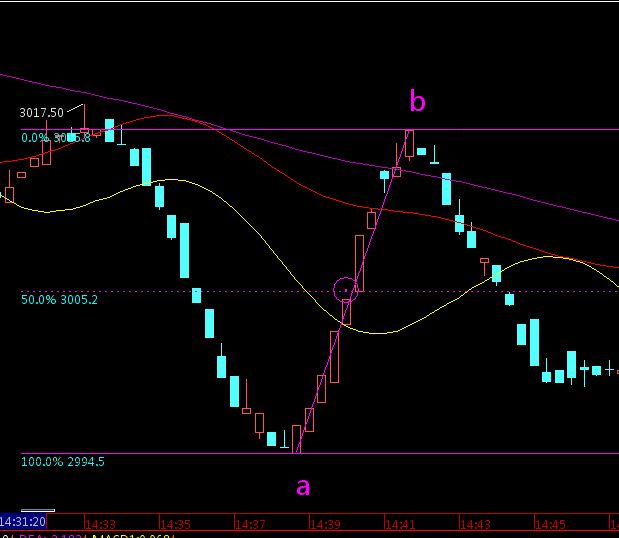Click the 14:41 time axis label
The width and height of the screenshot is (619, 538).
[x=400, y=525]
